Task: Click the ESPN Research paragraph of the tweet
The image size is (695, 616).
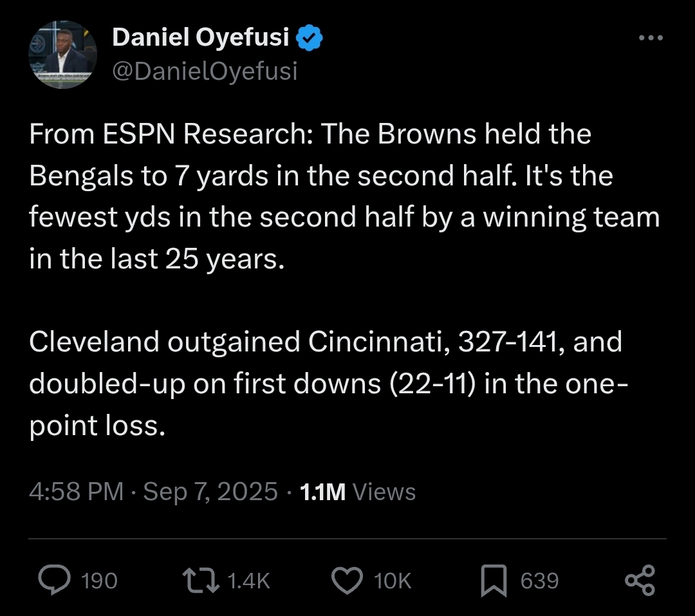Action: [344, 196]
